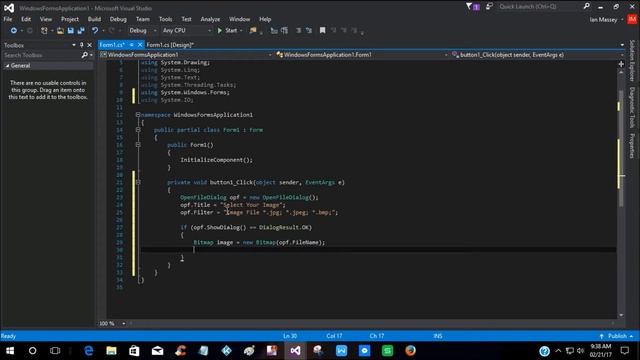The image size is (640, 360).
Task: Open Microsoft Edge from the taskbar
Action: [x=89, y=351]
